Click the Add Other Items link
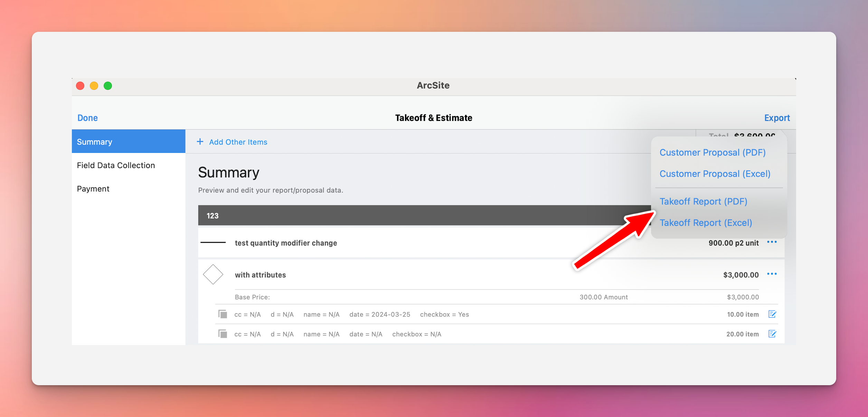Viewport: 868px width, 417px height. pyautogui.click(x=238, y=142)
